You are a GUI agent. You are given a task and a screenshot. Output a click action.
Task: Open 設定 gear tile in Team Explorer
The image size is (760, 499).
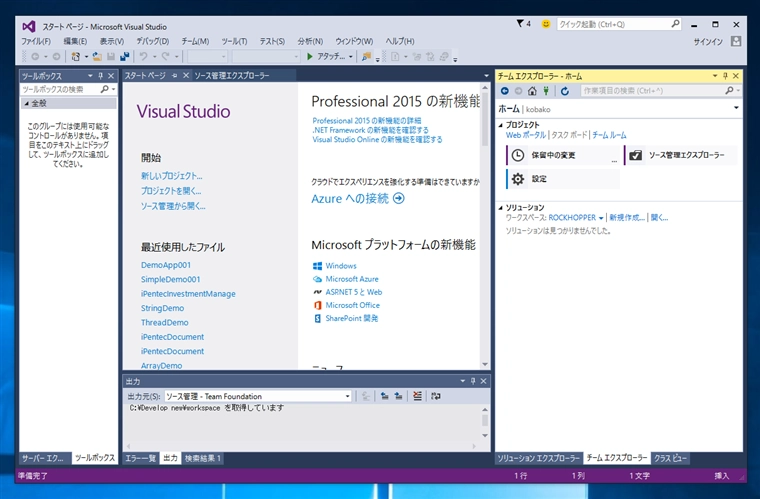[562, 179]
